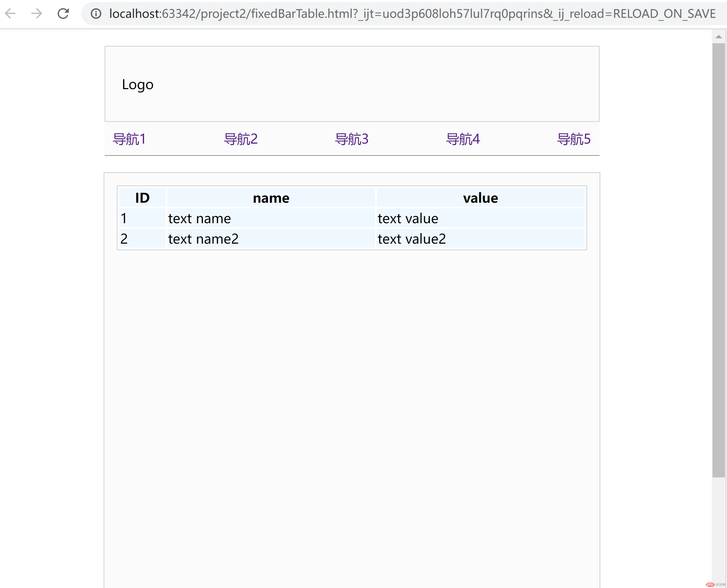Select the cell 'text name2'

tap(271, 238)
